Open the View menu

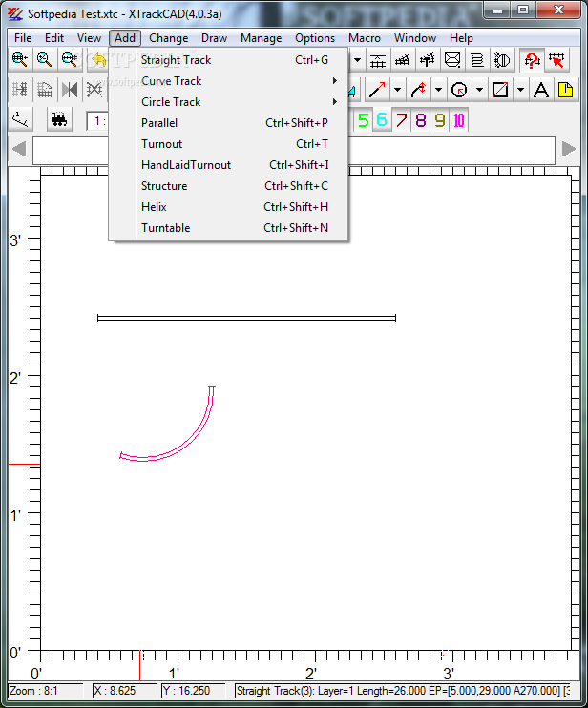(89, 38)
